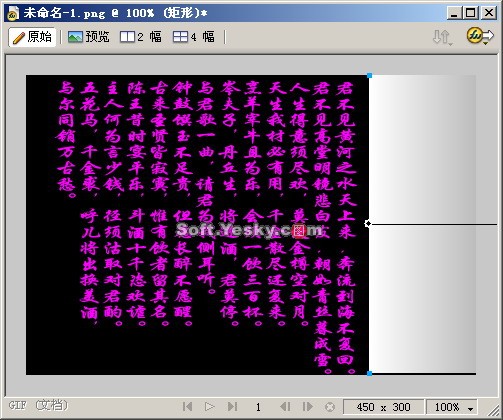The width and height of the screenshot is (503, 420).
Task: Maximize the 未命名-1.png document window
Action: pos(471,13)
